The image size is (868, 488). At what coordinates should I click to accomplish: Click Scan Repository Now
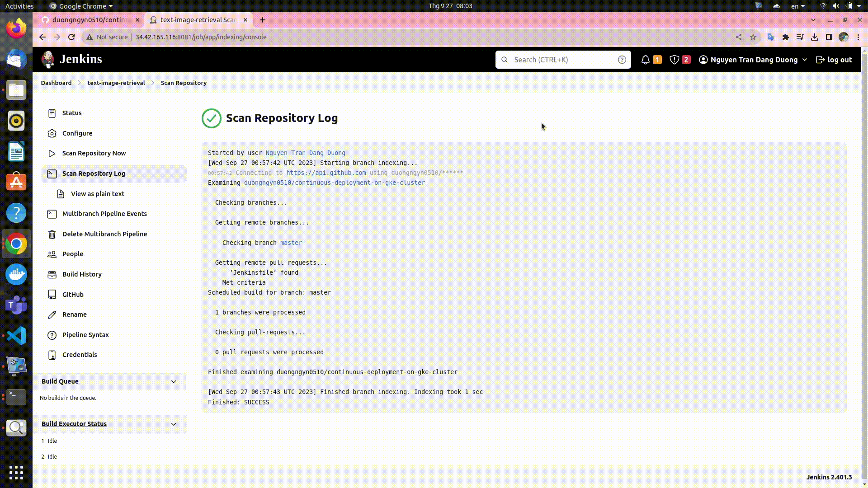tap(94, 153)
